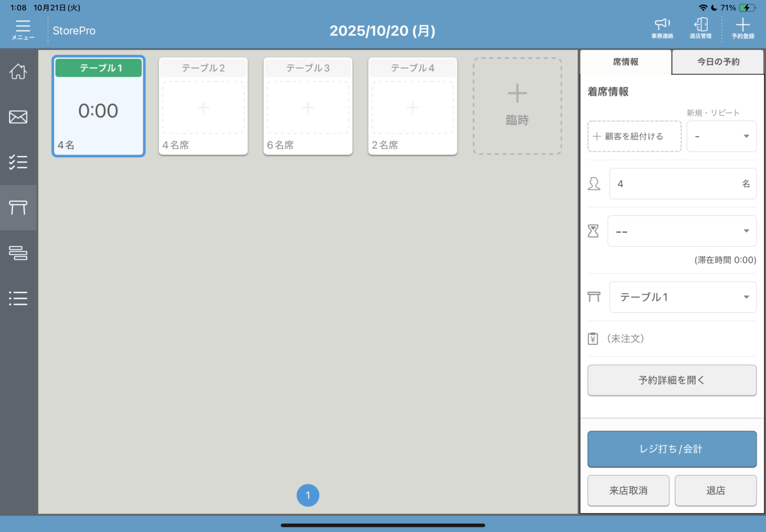766x532 pixels.
Task: Open the bulleted list sidebar icon
Action: point(18,298)
